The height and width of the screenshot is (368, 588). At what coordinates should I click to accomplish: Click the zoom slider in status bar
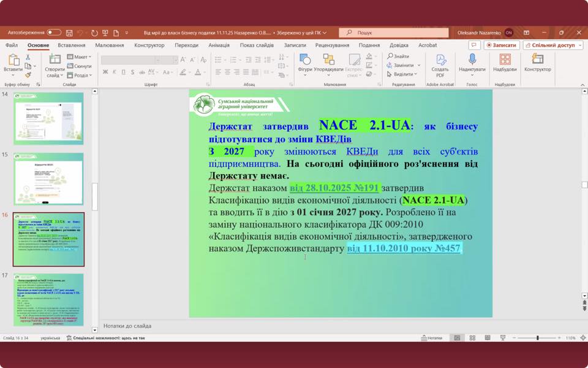click(x=537, y=338)
